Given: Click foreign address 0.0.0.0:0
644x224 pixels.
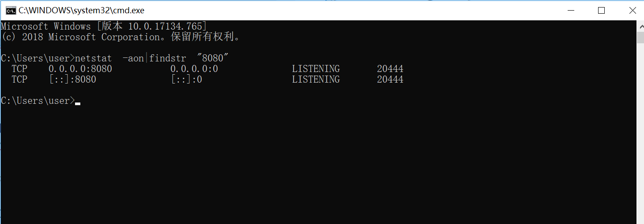Looking at the screenshot, I should click(x=194, y=69).
